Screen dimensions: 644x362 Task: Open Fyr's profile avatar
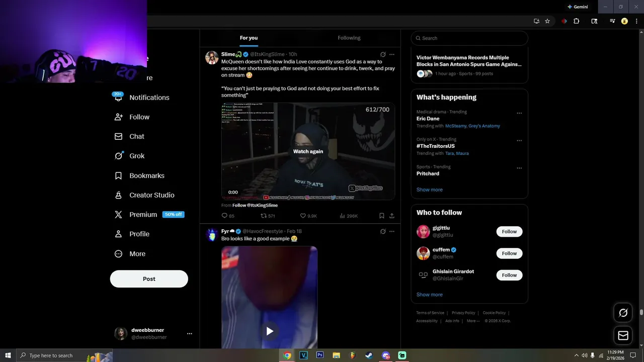pos(212,235)
